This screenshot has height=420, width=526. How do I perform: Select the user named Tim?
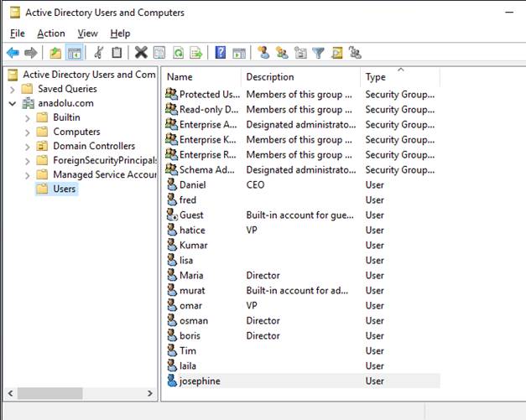pyautogui.click(x=188, y=350)
